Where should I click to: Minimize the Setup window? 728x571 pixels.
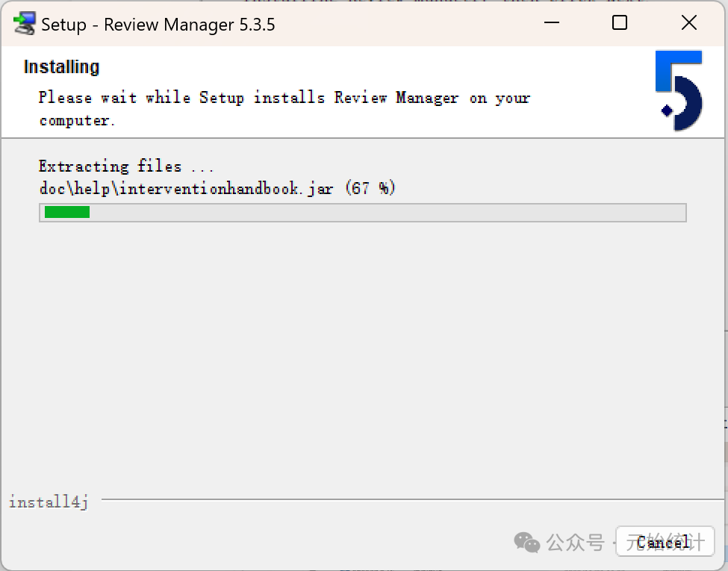[x=550, y=23]
